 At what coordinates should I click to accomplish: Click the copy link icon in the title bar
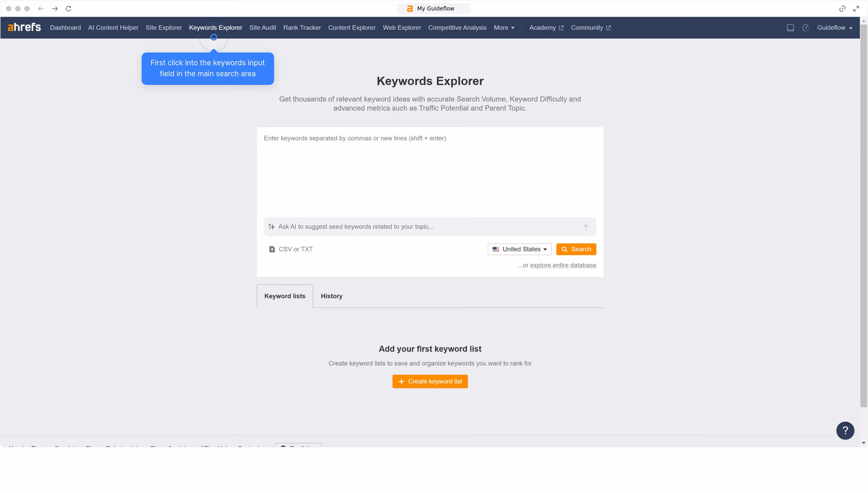click(x=842, y=8)
